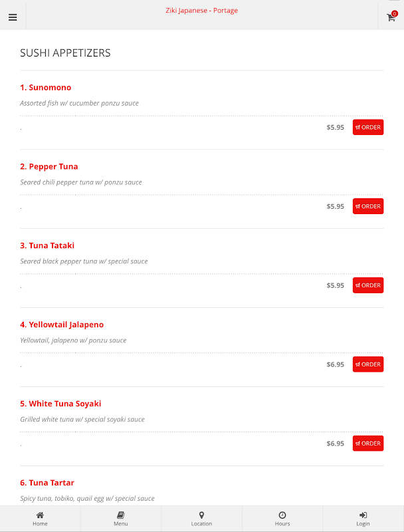Viewport: 404px width, 532px height.
Task: Open the 1. Sunomono item title
Action: point(45,88)
